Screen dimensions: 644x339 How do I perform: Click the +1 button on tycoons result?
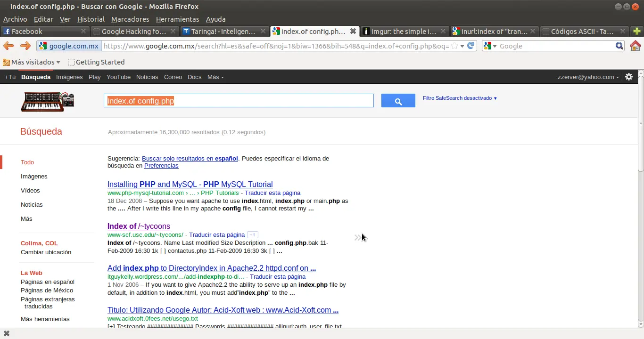(253, 234)
